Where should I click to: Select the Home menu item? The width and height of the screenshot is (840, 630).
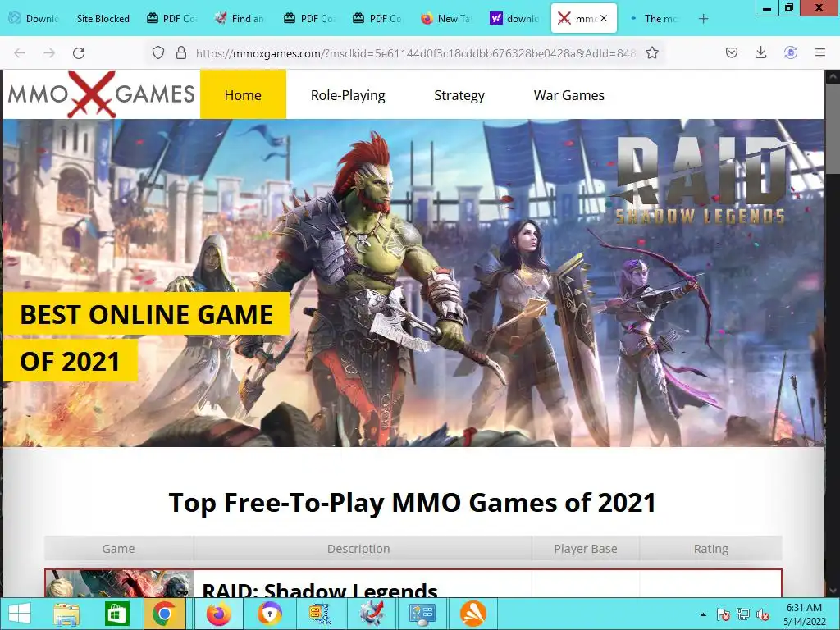[243, 95]
